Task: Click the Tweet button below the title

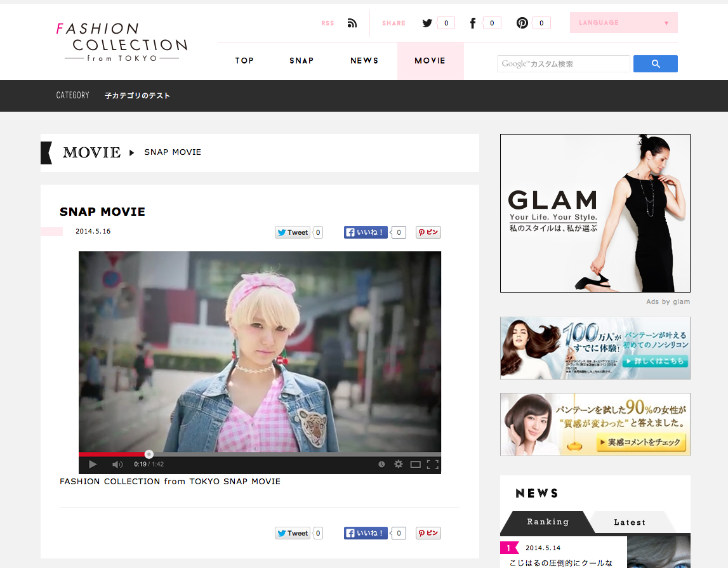Action: pos(293,232)
